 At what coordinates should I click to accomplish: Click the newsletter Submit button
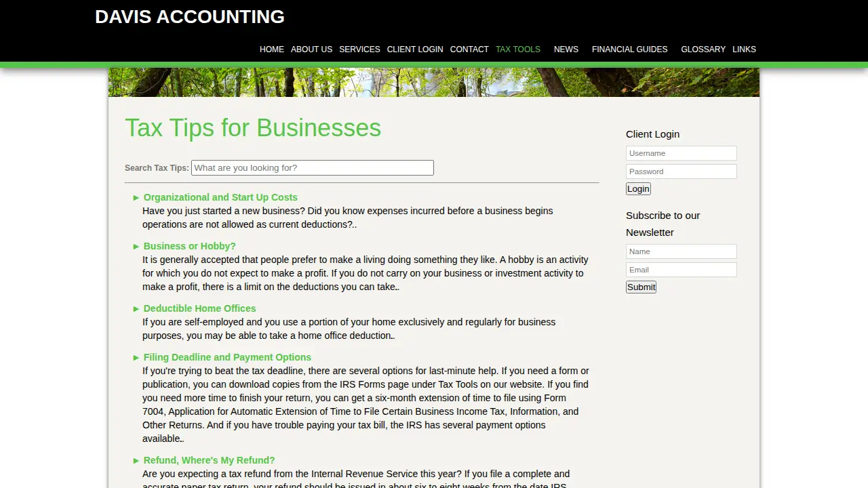pyautogui.click(x=641, y=287)
